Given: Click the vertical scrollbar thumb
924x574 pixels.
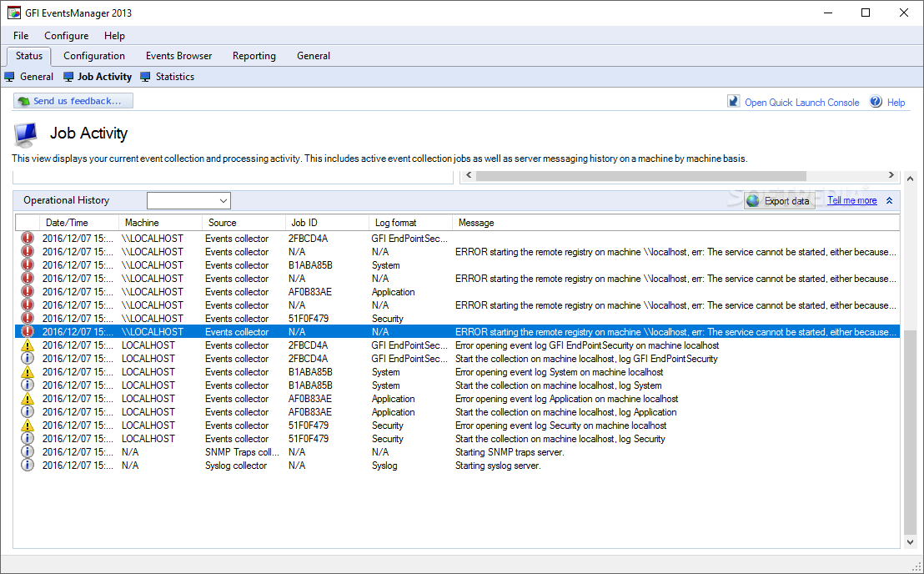Looking at the screenshot, I should 910,431.
